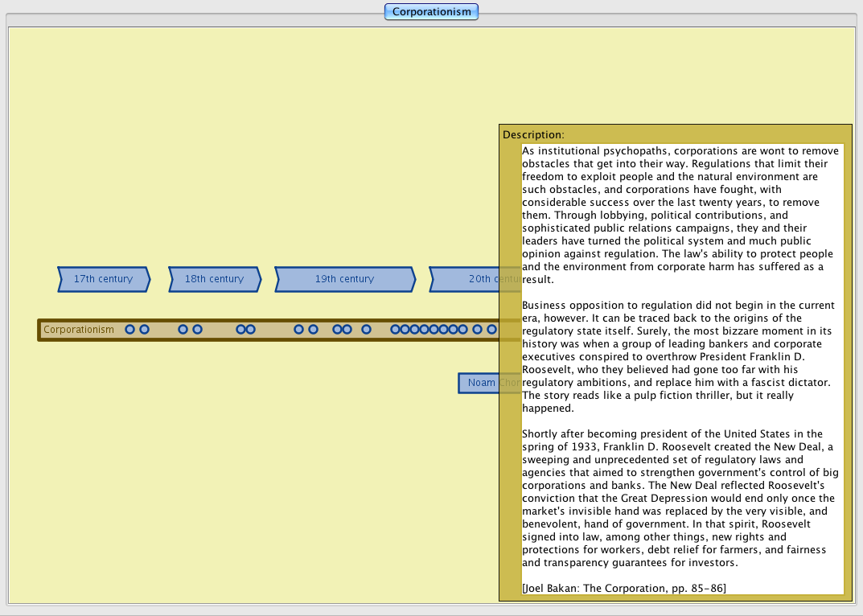The width and height of the screenshot is (863, 616).
Task: Open the 19th century period arrow
Action: click(344, 279)
